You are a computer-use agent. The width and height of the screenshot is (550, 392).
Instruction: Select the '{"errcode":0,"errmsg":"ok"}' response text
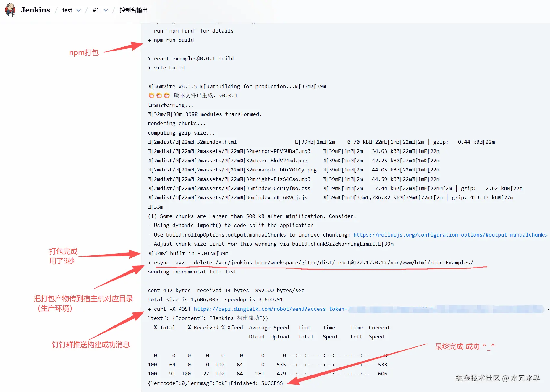tap(189, 383)
